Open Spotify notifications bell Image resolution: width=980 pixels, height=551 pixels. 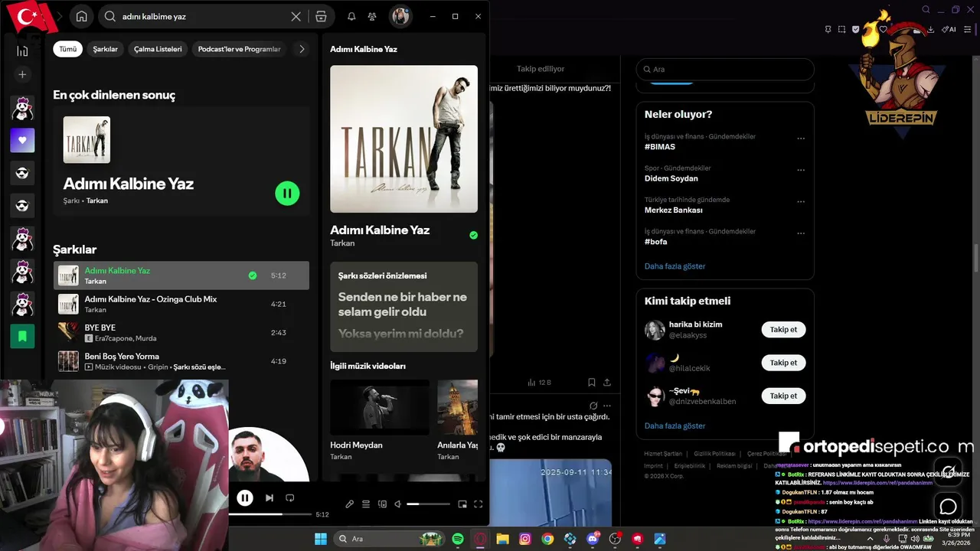[351, 16]
